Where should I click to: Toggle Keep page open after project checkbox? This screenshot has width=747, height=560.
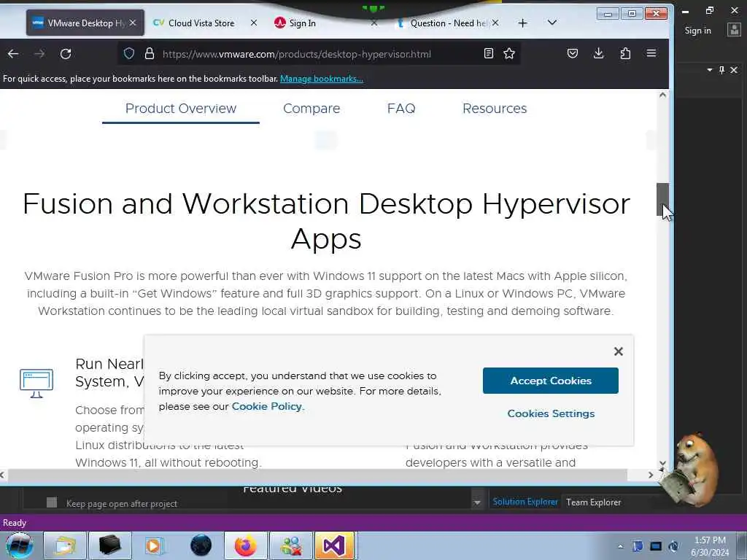click(x=52, y=502)
